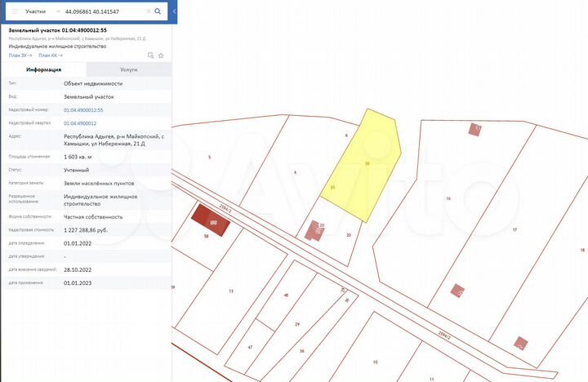Switch to the Услуги tab
The height and width of the screenshot is (382, 588).
[128, 70]
